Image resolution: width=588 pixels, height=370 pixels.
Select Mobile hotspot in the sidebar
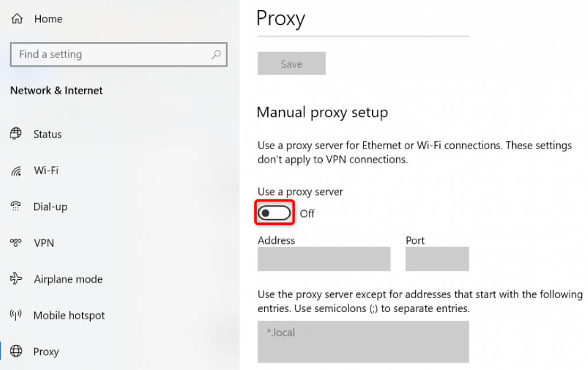[69, 316]
